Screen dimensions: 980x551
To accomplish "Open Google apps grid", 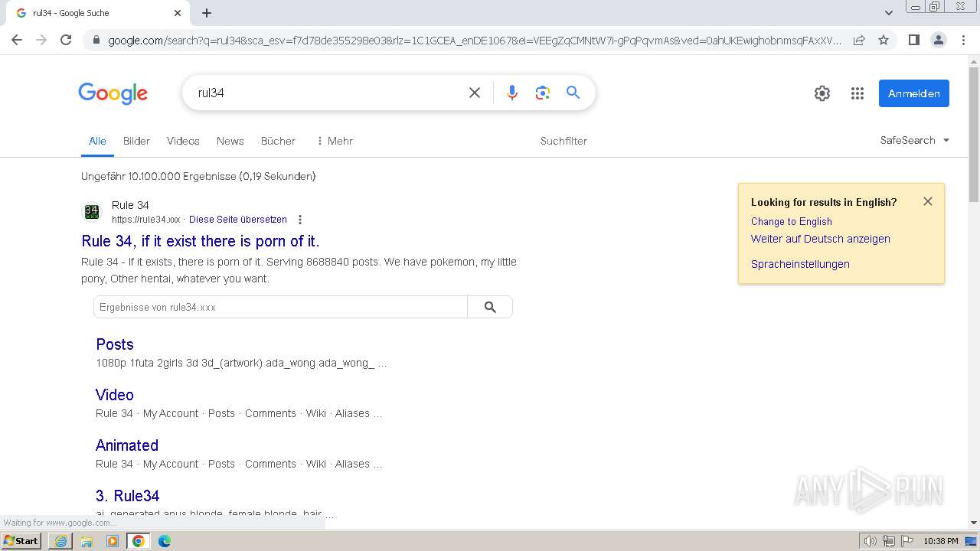I will tap(857, 93).
